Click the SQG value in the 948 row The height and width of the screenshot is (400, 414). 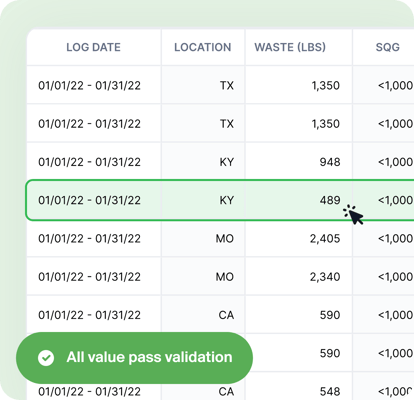click(x=396, y=162)
